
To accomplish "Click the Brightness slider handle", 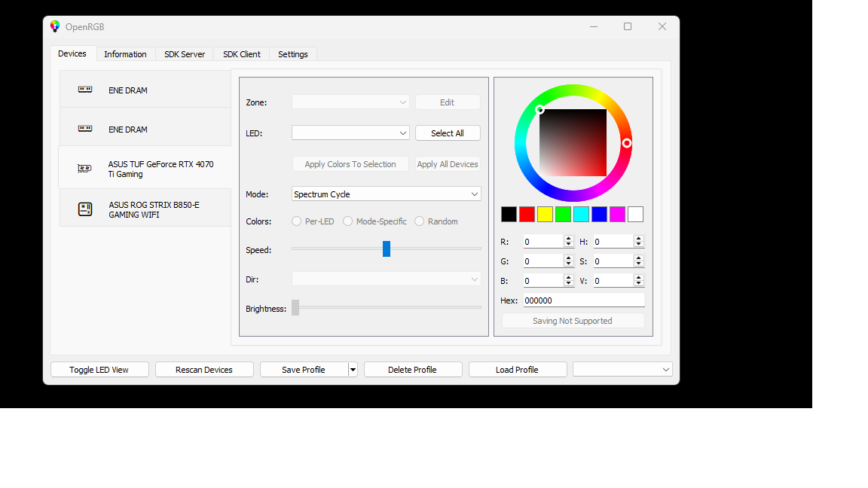I will [295, 307].
